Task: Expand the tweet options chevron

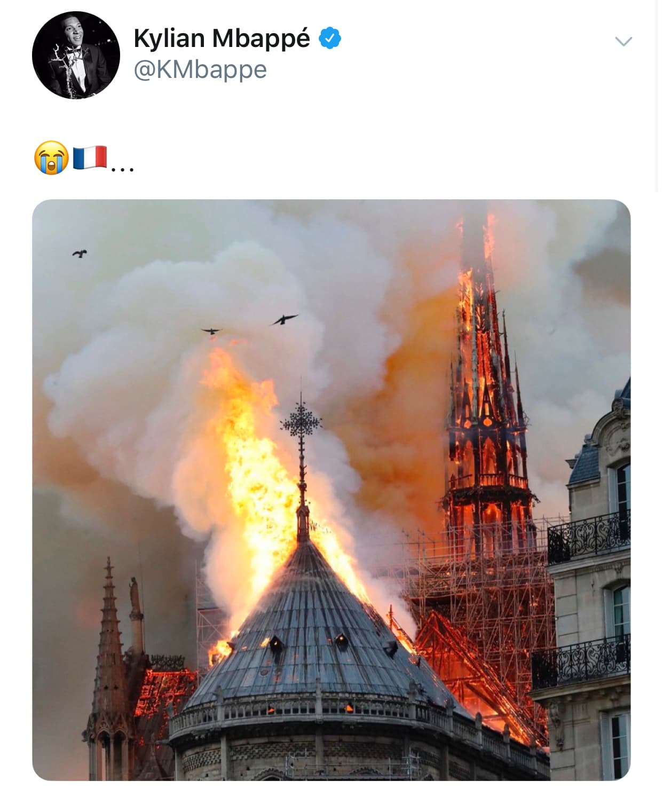Action: tap(623, 41)
